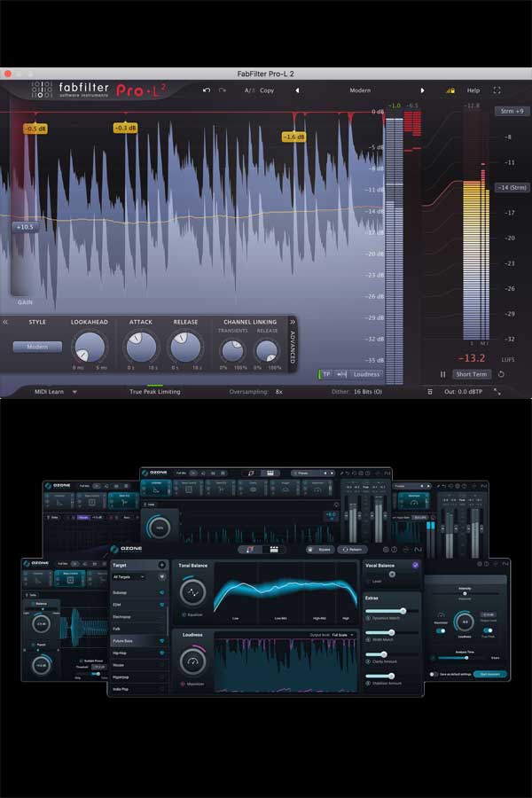
Task: Click the Channel Linking Release knob
Action: [x=267, y=350]
